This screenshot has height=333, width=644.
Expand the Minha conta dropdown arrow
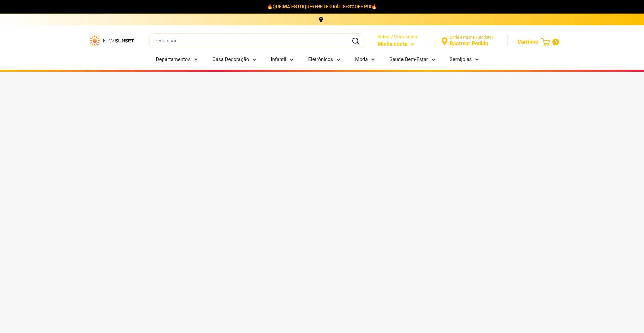pos(412,44)
